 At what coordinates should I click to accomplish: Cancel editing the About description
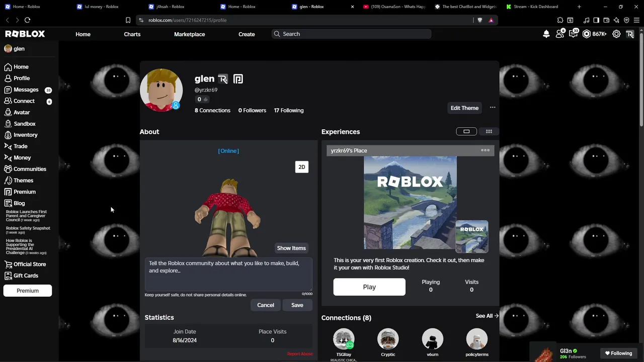[266, 305]
